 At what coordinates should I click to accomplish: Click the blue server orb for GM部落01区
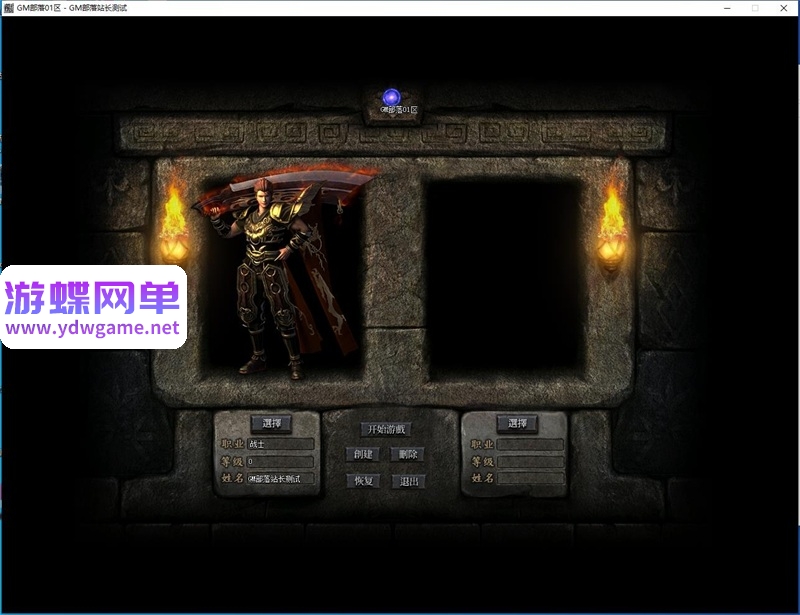click(391, 97)
